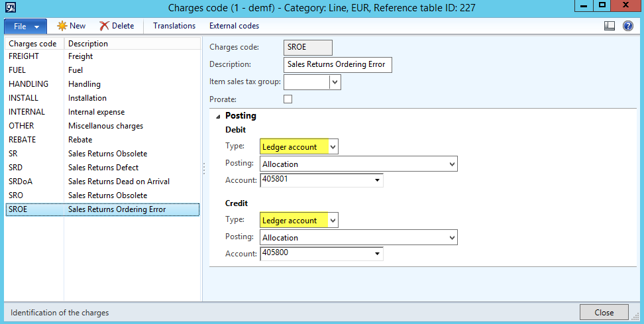Screen dimensions: 644x324
Task: Click the External codes button
Action: tap(234, 26)
